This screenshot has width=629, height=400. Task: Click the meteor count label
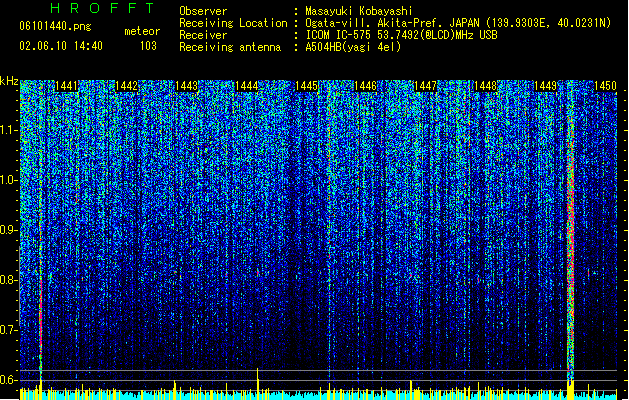point(142,31)
